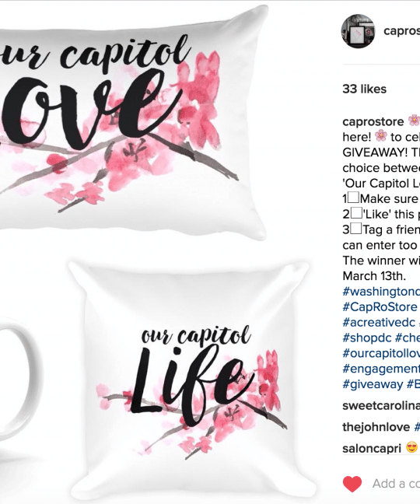Open the #shopdc hashtag link
This screenshot has height=504, width=420.
367,338
